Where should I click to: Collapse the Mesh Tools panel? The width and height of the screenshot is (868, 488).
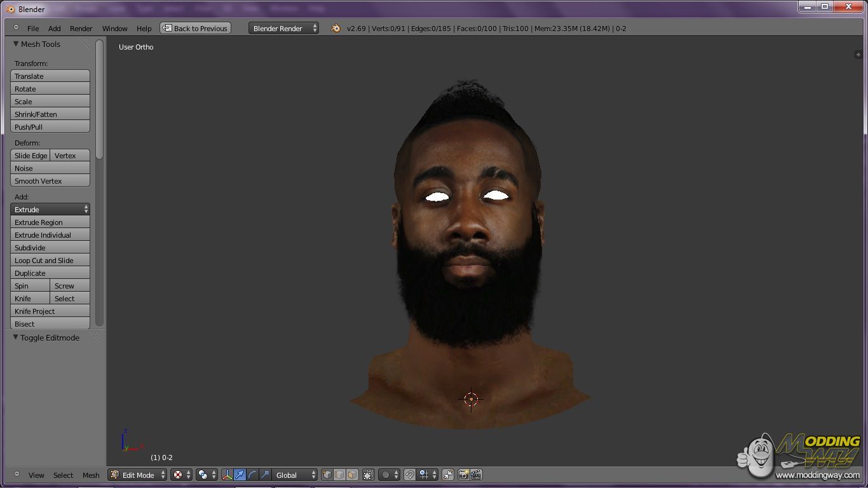click(17, 44)
